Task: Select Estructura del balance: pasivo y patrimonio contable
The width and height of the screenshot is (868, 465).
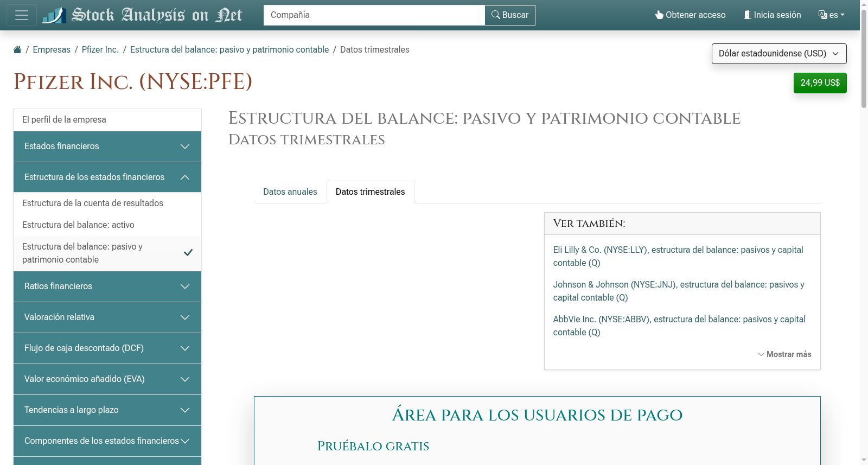Action: [x=107, y=253]
